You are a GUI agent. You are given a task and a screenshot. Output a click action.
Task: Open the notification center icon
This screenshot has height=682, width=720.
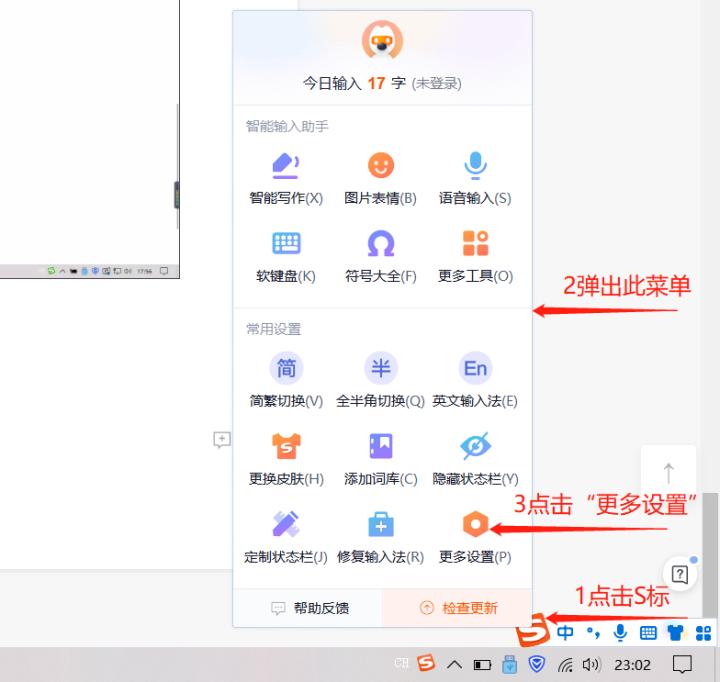point(682,664)
